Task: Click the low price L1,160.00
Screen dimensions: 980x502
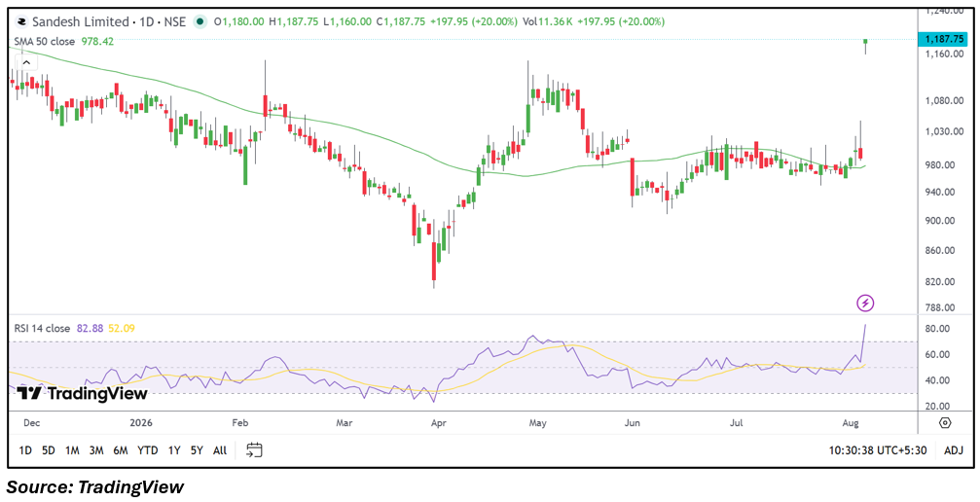Action: pyautogui.click(x=347, y=21)
